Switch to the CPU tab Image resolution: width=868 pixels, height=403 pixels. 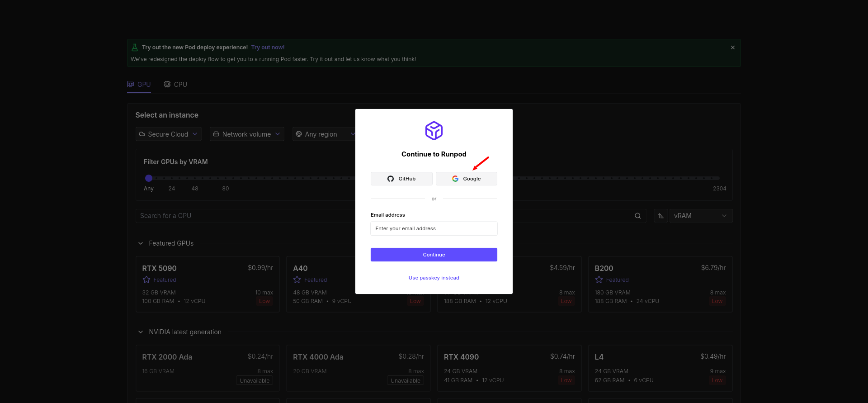coord(175,85)
